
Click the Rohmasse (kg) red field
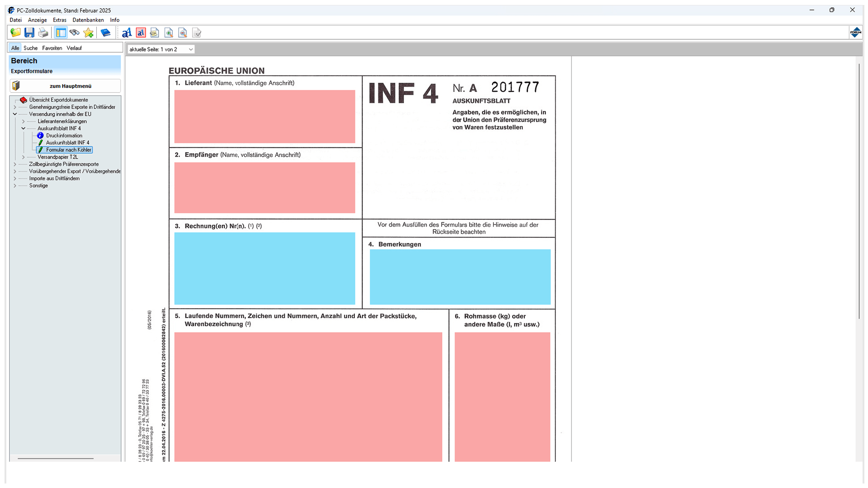502,397
